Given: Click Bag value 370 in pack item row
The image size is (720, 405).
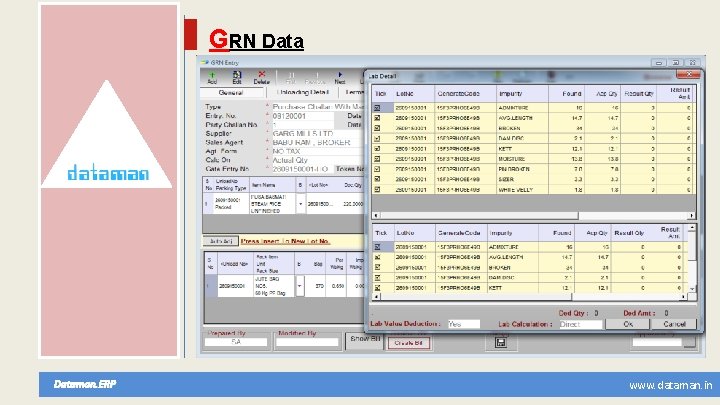Looking at the screenshot, I should (x=315, y=286).
